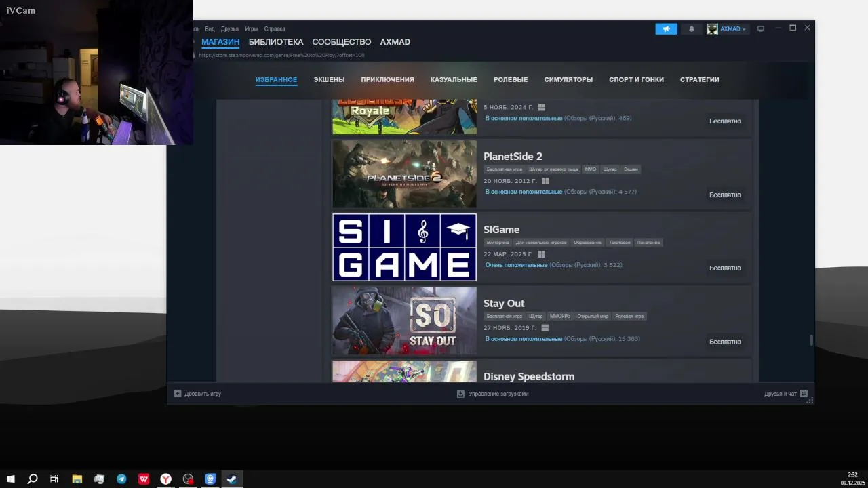Click the MMORPG tag on Stay Out
The width and height of the screenshot is (868, 488).
point(560,316)
